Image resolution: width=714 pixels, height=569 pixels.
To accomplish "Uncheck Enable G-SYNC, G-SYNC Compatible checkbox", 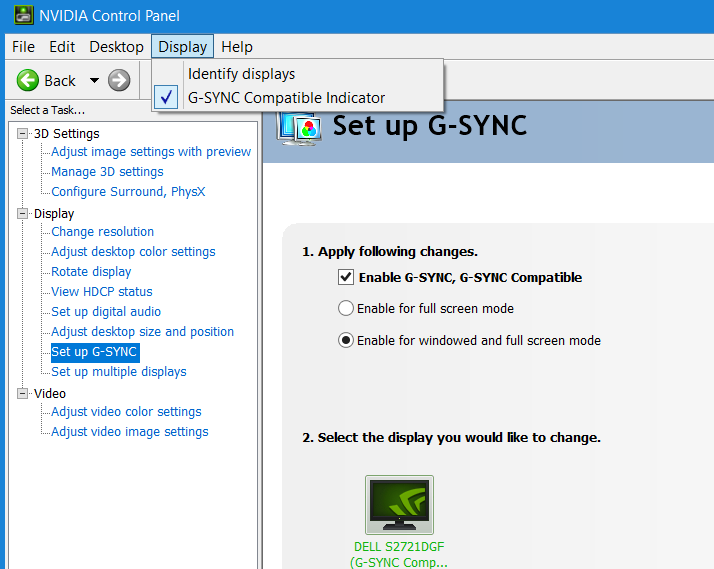I will tap(346, 277).
